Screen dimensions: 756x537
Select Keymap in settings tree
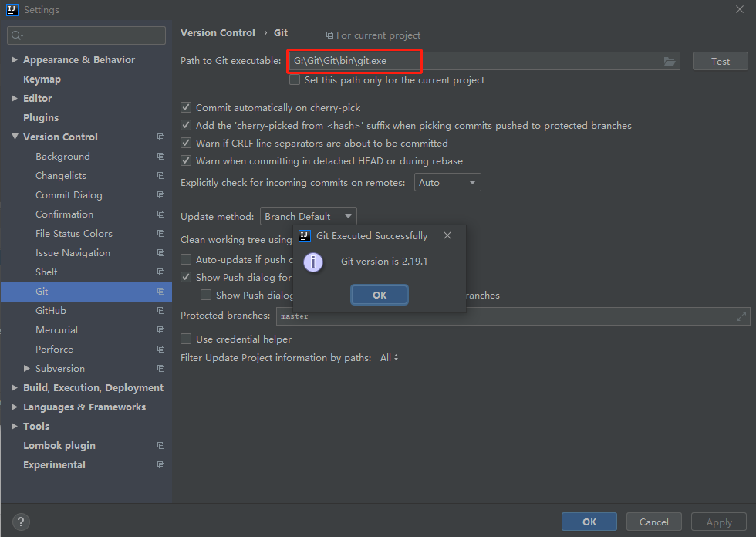point(42,79)
